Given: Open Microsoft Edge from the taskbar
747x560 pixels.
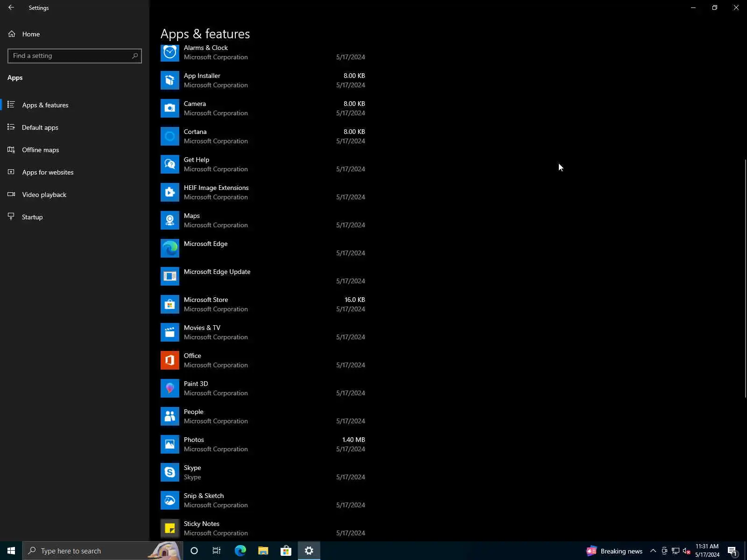Looking at the screenshot, I should click(x=240, y=551).
